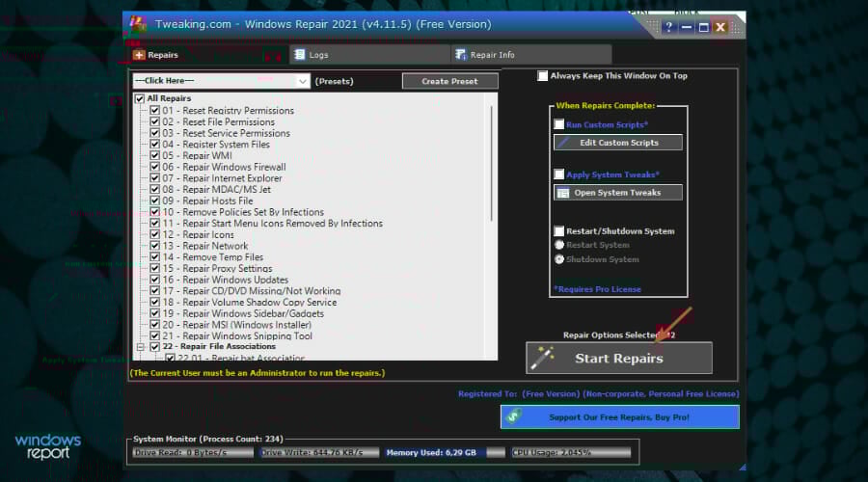The height and width of the screenshot is (482, 868).
Task: Click the CPU Usage monitor bar
Action: pos(571,453)
